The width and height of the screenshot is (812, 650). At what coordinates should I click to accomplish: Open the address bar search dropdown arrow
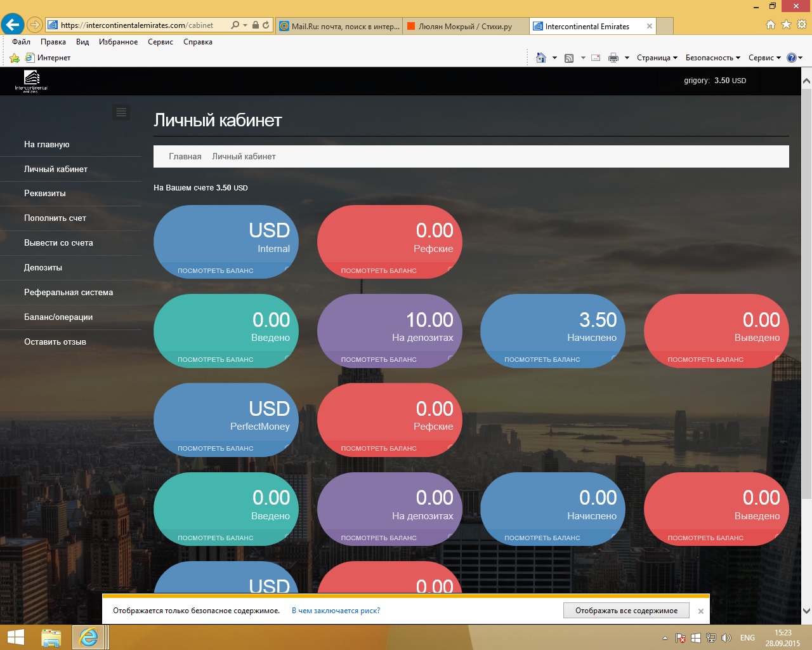[x=245, y=25]
